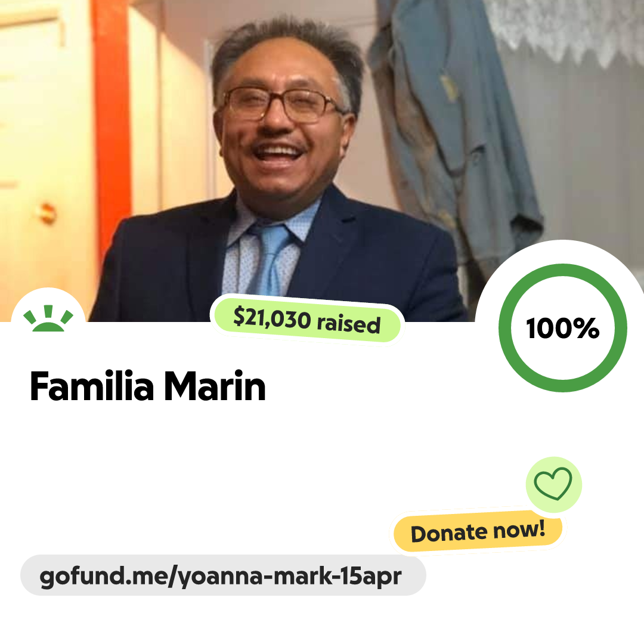Click the 100% text inside the circle
The image size is (644, 644).
(563, 328)
